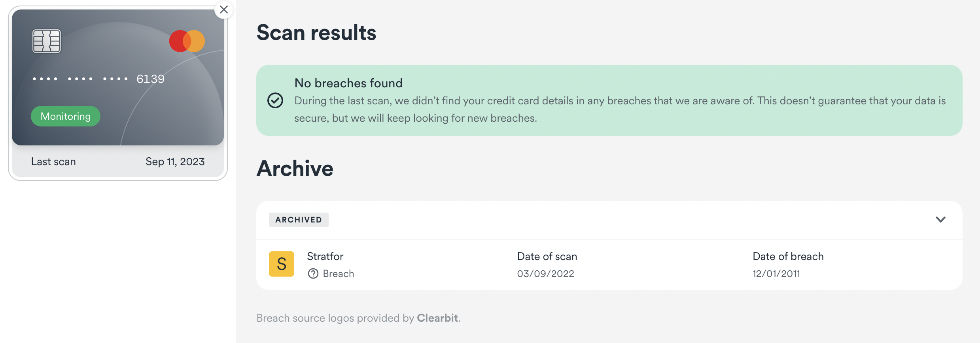This screenshot has width=980, height=343.
Task: Collapse the Archived section chevron
Action: coord(940,219)
